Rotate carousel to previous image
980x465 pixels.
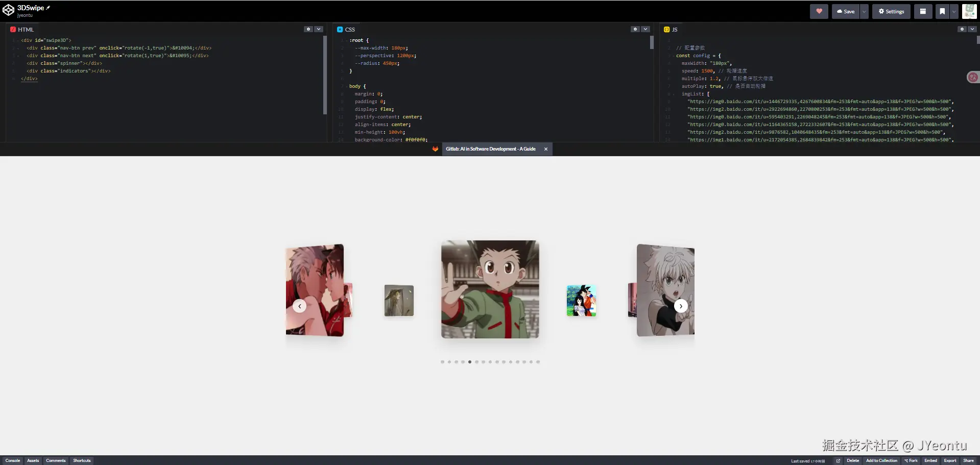pos(300,306)
